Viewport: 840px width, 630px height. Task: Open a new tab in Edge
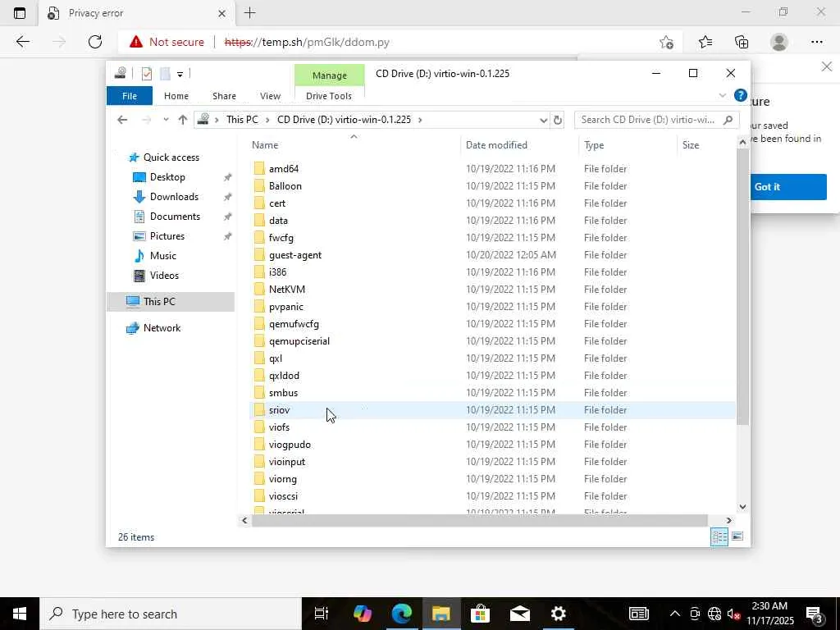tap(249, 13)
